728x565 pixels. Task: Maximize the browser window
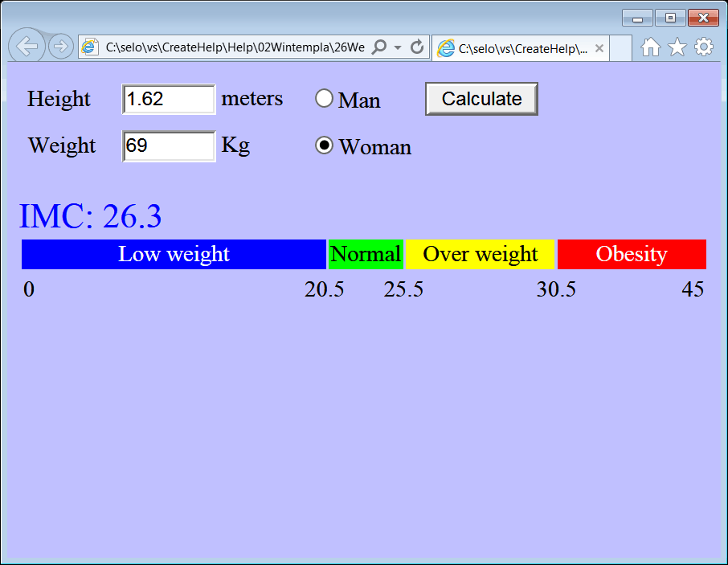[x=670, y=18]
